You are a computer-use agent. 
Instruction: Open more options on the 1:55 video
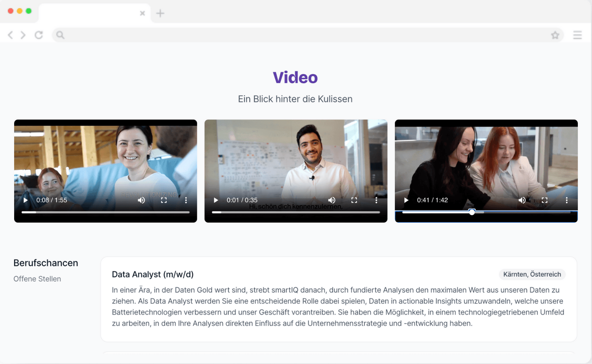click(186, 200)
